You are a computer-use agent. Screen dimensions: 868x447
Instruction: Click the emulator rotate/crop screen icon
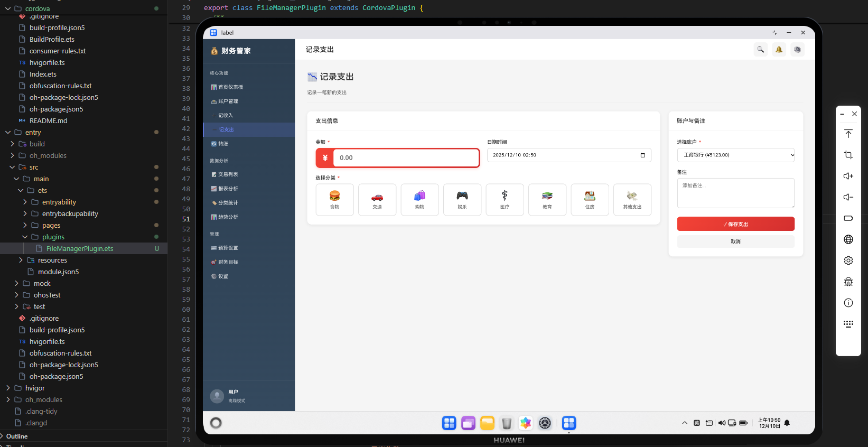(x=848, y=155)
